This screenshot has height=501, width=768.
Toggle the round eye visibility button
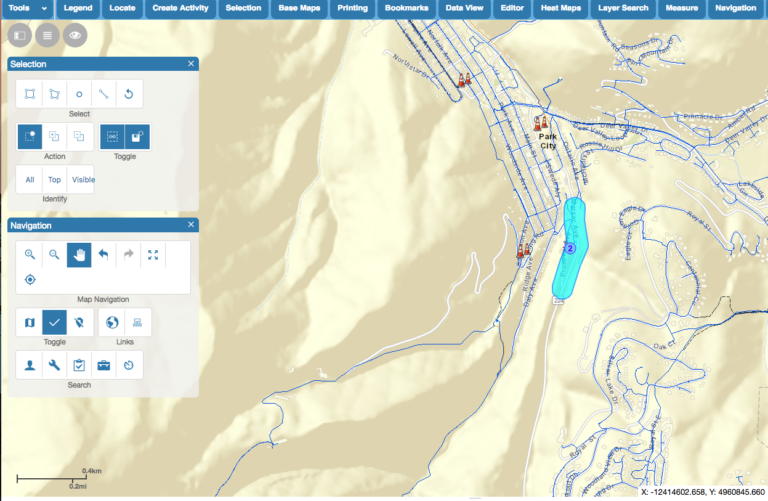tap(74, 35)
